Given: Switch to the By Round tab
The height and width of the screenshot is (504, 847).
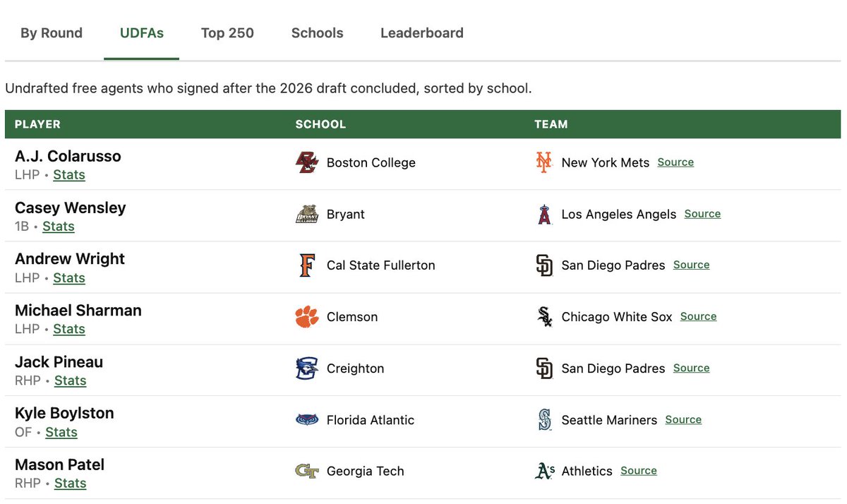Looking at the screenshot, I should (x=52, y=33).
